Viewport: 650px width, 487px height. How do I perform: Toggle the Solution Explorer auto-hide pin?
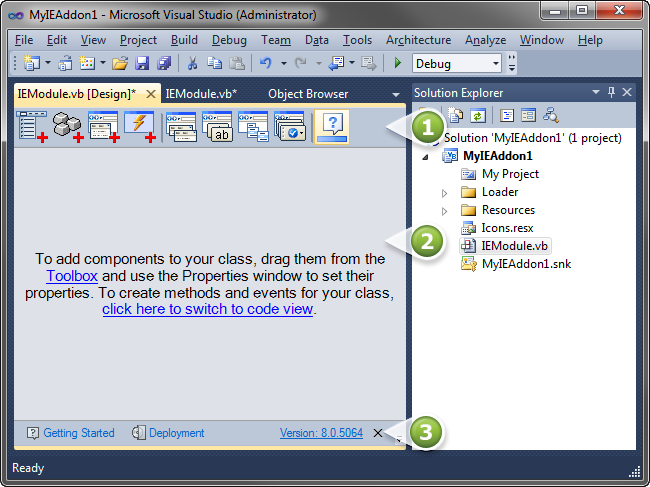[611, 92]
